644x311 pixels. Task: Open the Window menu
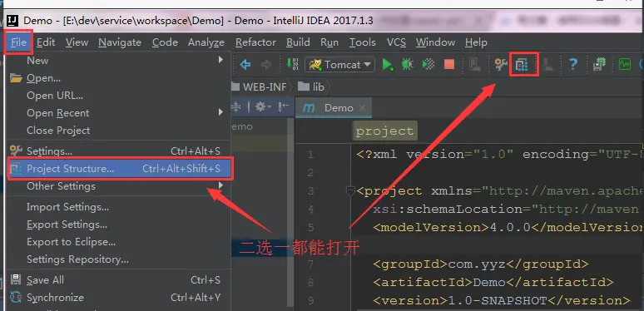[x=435, y=42]
